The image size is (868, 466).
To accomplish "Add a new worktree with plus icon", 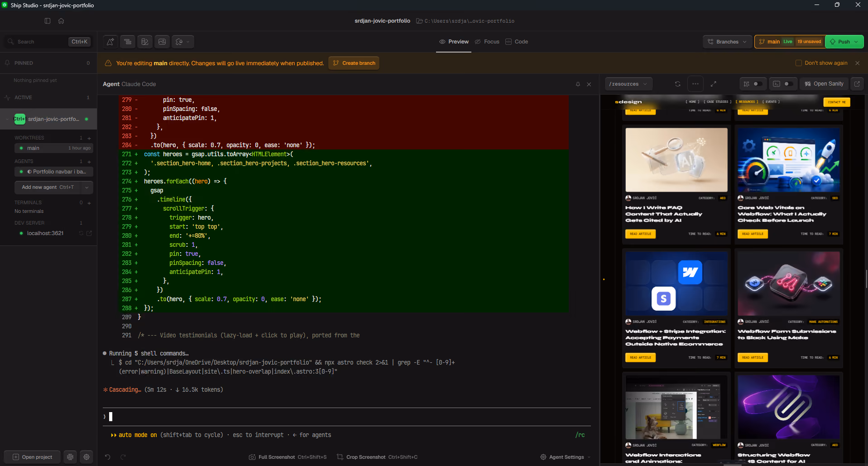I will [x=89, y=138].
